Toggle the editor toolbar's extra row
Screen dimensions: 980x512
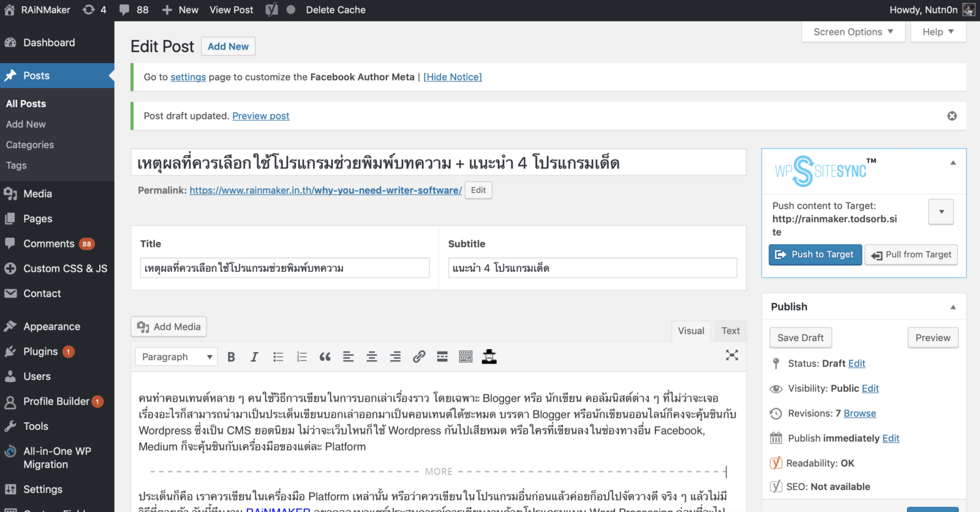tap(466, 357)
